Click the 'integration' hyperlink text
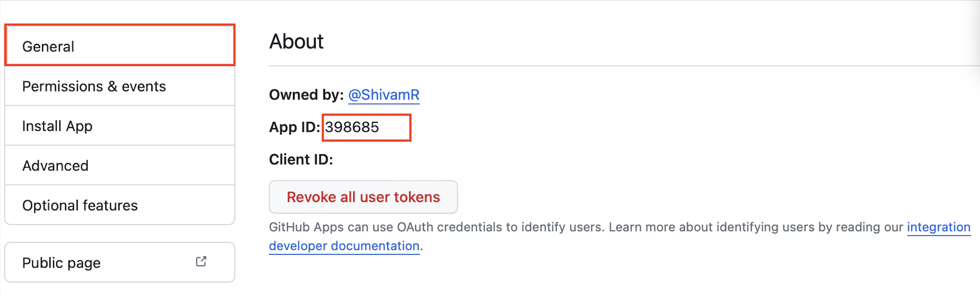Image resolution: width=980 pixels, height=297 pixels. click(x=938, y=227)
